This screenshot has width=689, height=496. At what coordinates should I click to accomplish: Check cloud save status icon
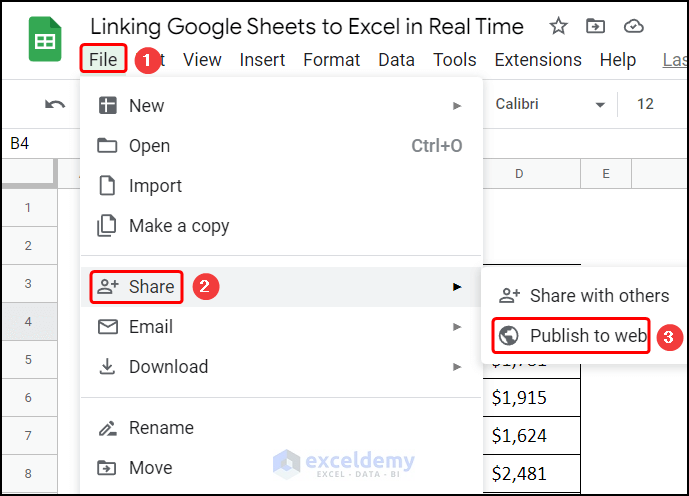pyautogui.click(x=634, y=26)
